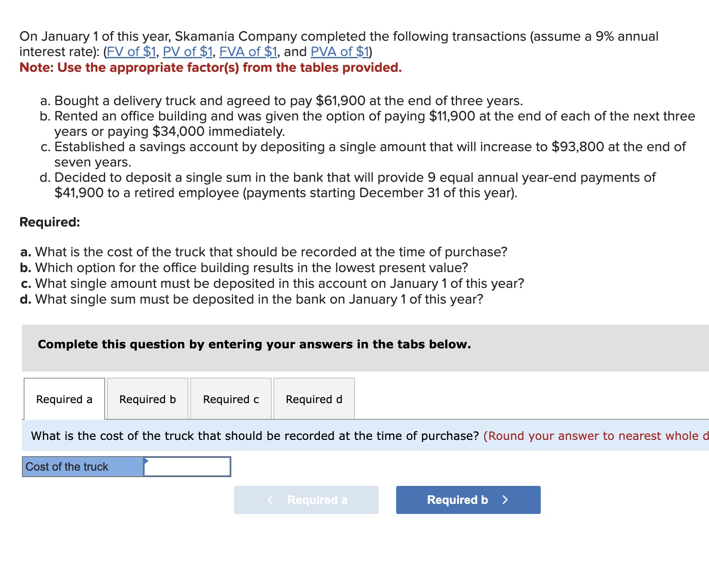Switch to the Required b tab

tap(147, 399)
